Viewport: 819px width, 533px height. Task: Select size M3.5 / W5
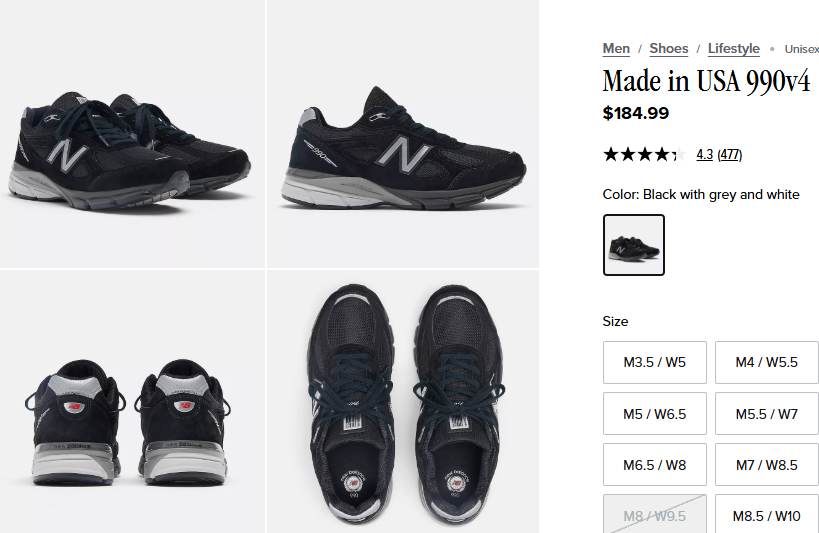pyautogui.click(x=654, y=362)
